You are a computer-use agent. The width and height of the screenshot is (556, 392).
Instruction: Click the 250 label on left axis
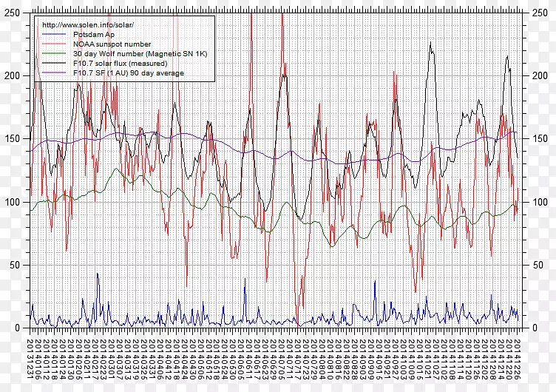coord(14,13)
